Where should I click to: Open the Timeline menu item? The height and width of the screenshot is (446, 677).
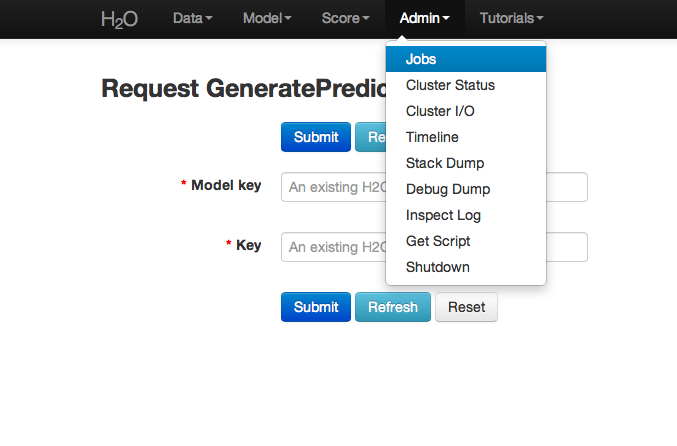432,137
